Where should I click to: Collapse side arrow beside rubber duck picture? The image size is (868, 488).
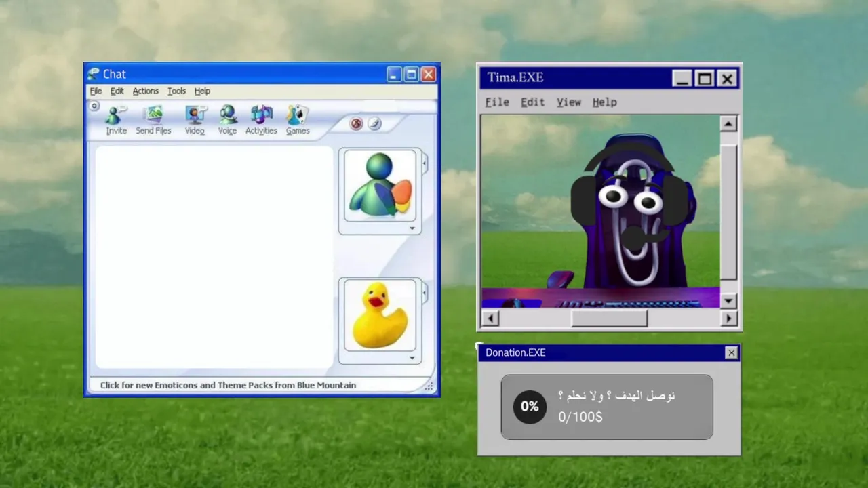[x=425, y=293]
